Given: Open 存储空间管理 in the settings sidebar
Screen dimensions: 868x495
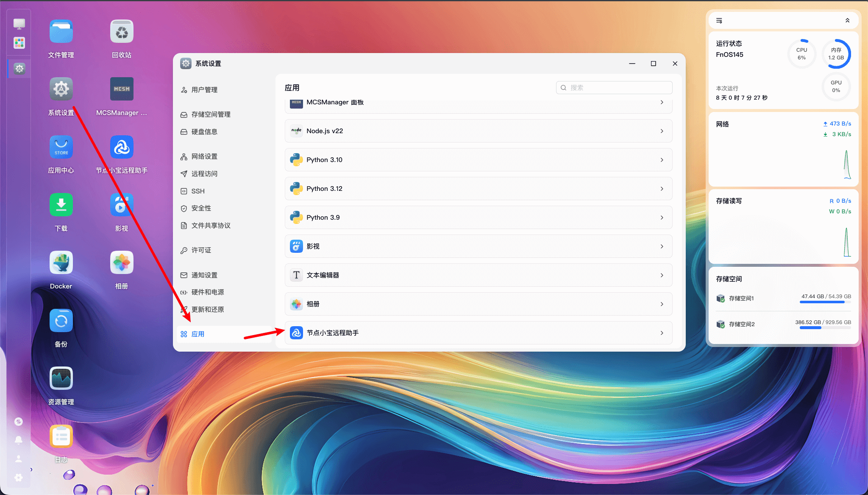Looking at the screenshot, I should coord(211,115).
